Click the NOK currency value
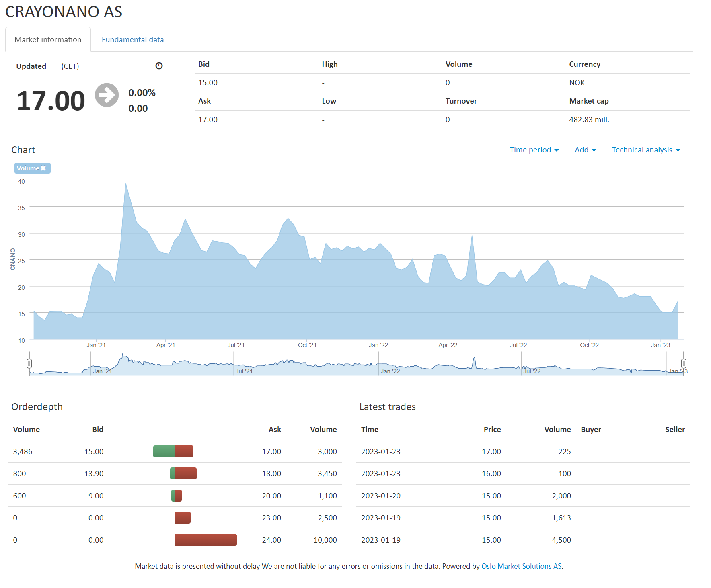The image size is (711, 588). 577,82
